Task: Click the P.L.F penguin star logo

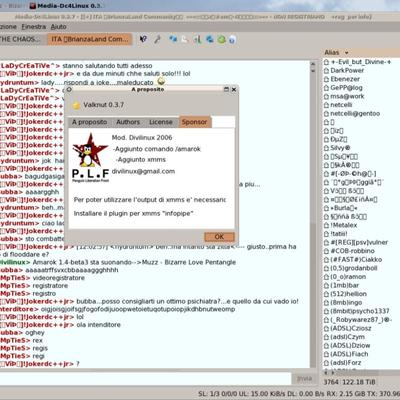Action: click(90, 158)
